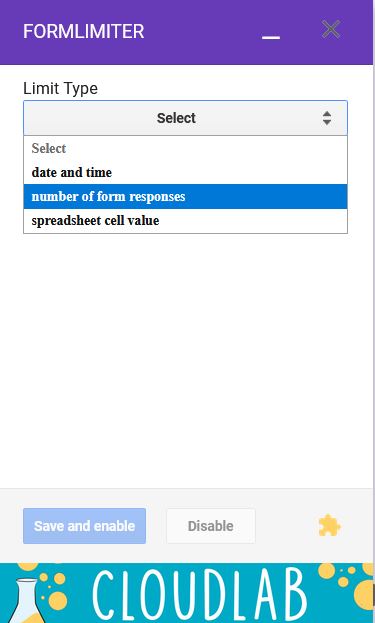
Task: Click the FORMLIMITER title text
Action: 83,31
